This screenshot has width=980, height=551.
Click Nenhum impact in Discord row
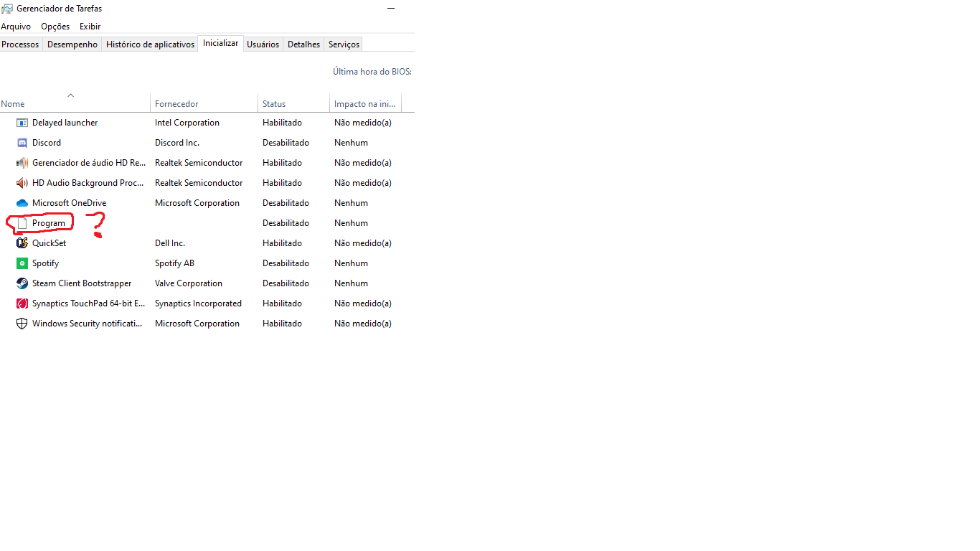pos(351,143)
